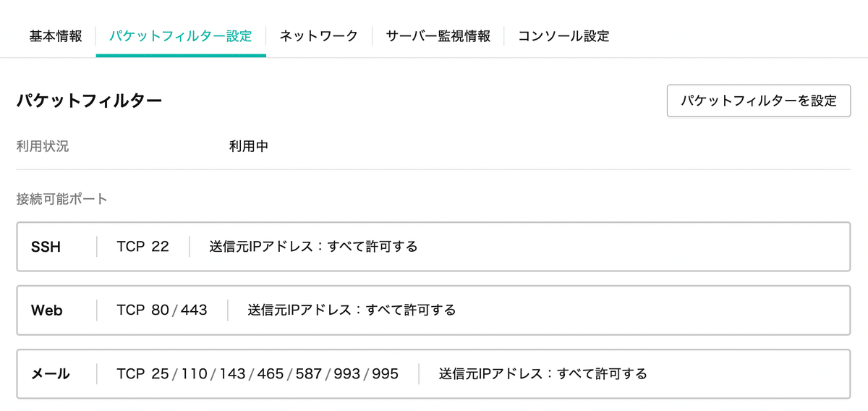The width and height of the screenshot is (868, 411).
Task: Click the SSH source IP allow-all text
Action: coord(314,247)
